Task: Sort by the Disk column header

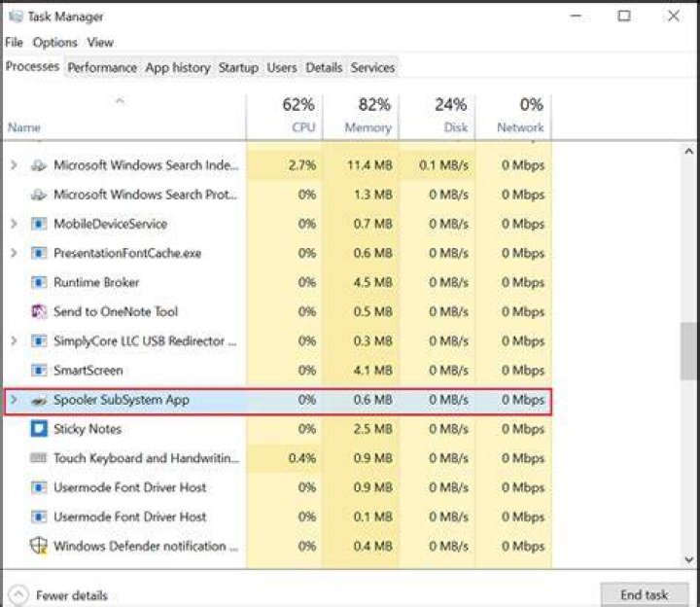Action: 437,117
